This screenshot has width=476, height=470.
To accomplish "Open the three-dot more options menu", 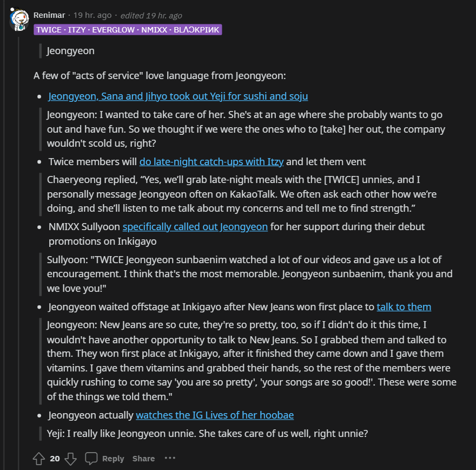I will click(170, 458).
